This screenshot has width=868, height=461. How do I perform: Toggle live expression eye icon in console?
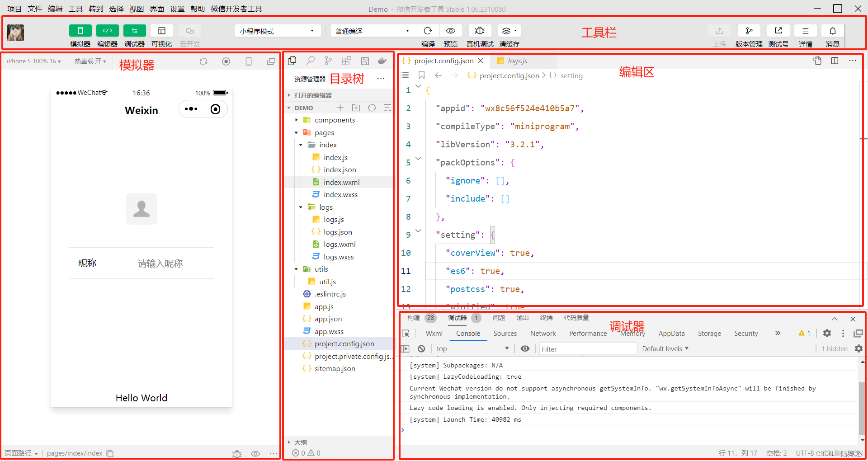point(525,348)
